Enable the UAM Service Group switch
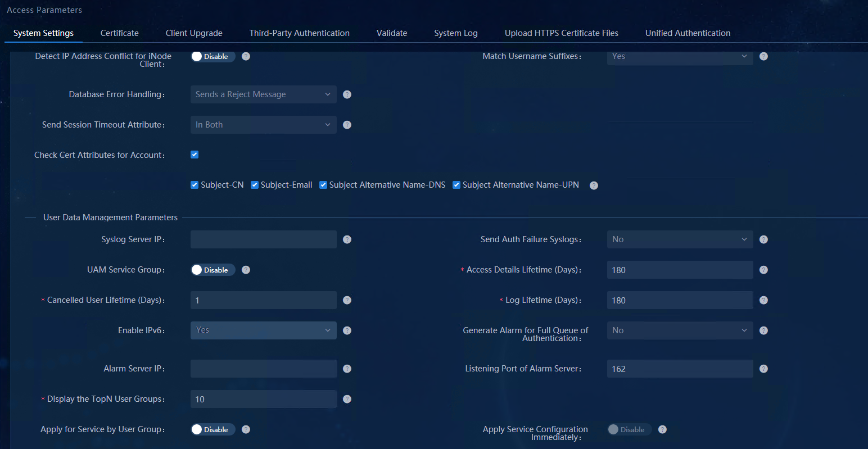The height and width of the screenshot is (449, 868). coord(213,270)
